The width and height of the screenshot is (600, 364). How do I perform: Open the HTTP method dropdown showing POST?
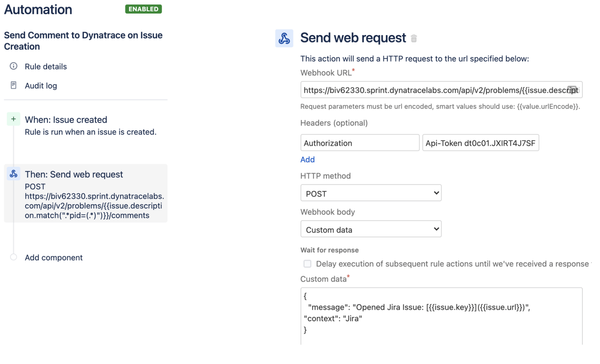(371, 193)
